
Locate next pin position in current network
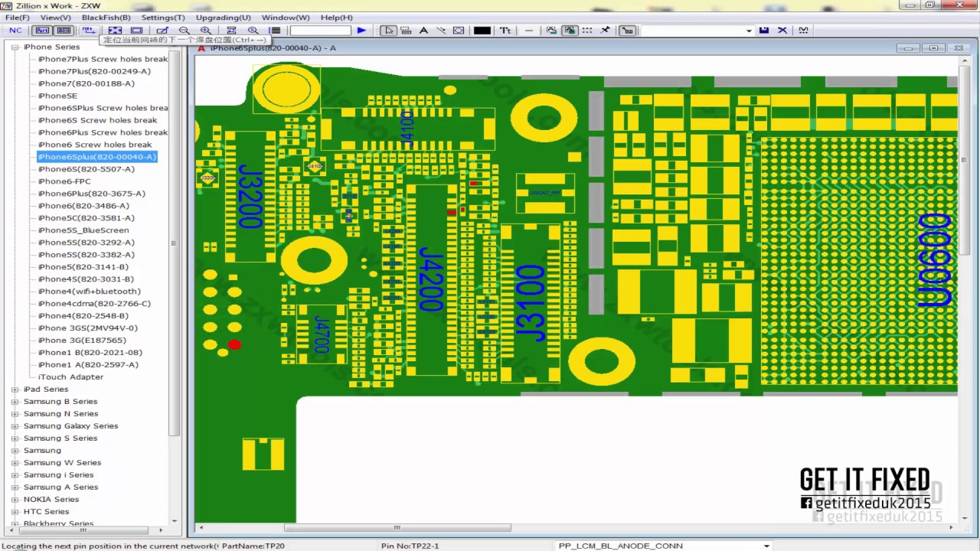pyautogui.click(x=89, y=31)
